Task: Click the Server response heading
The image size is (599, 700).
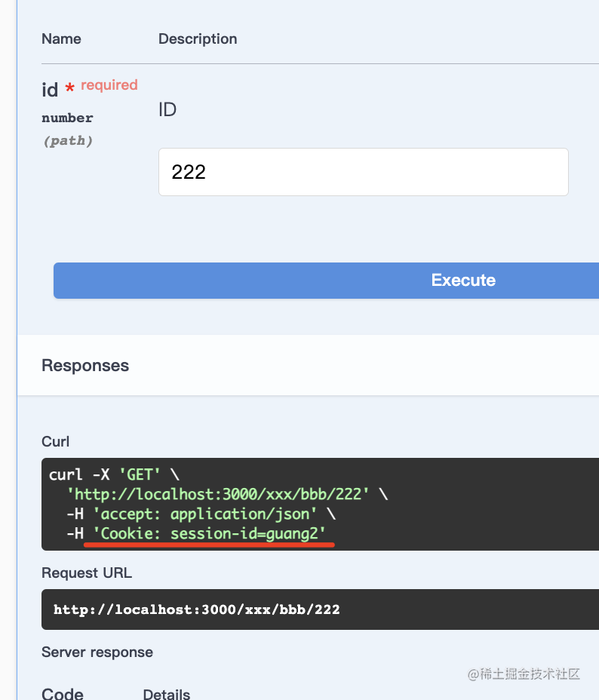Action: [97, 652]
